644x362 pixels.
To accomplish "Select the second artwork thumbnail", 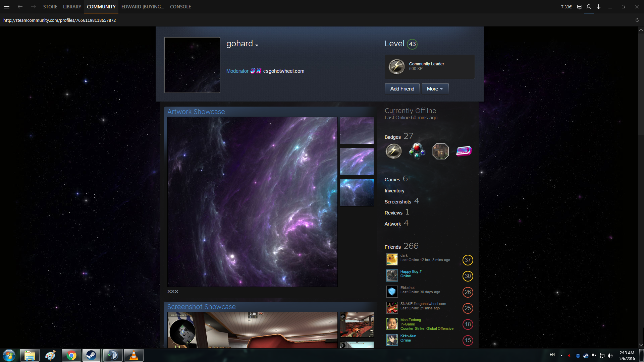I will click(357, 162).
